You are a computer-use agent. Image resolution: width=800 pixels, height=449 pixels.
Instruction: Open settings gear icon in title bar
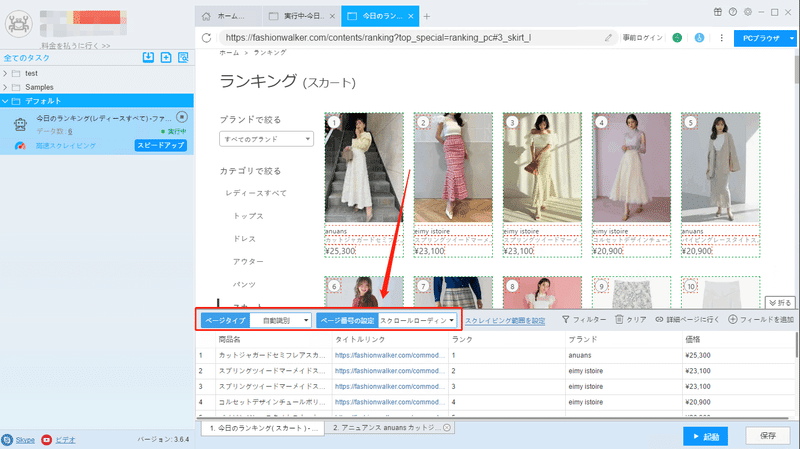pyautogui.click(x=747, y=12)
